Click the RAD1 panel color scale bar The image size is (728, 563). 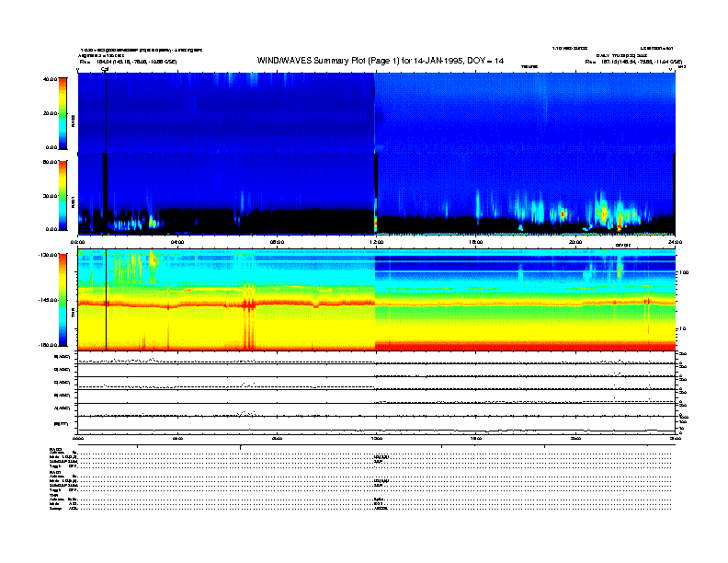[x=63, y=195]
